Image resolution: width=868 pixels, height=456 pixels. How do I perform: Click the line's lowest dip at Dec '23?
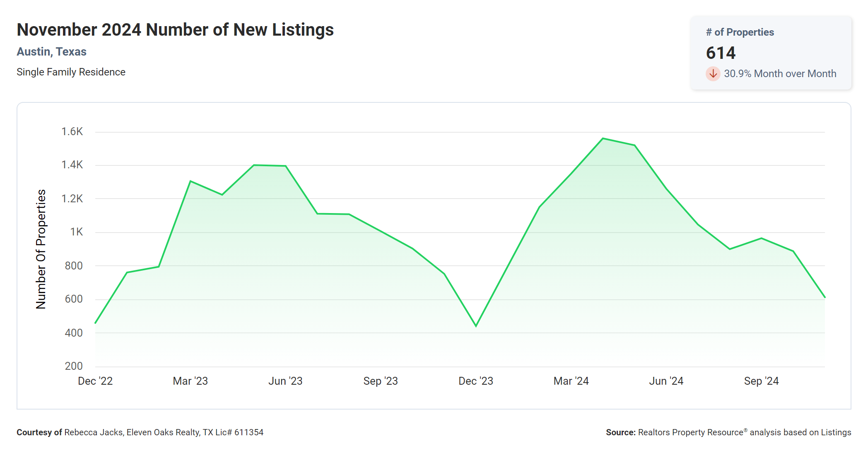[476, 326]
